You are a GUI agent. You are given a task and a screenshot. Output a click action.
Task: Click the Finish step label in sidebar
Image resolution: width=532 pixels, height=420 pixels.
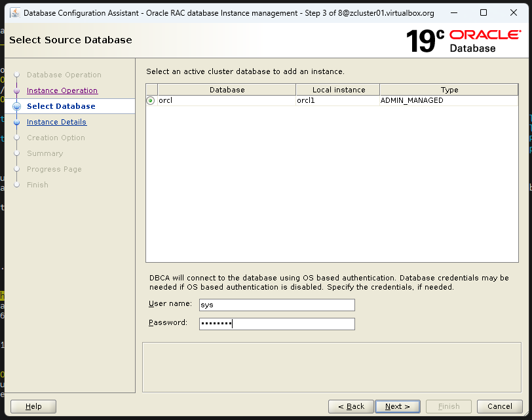click(37, 185)
